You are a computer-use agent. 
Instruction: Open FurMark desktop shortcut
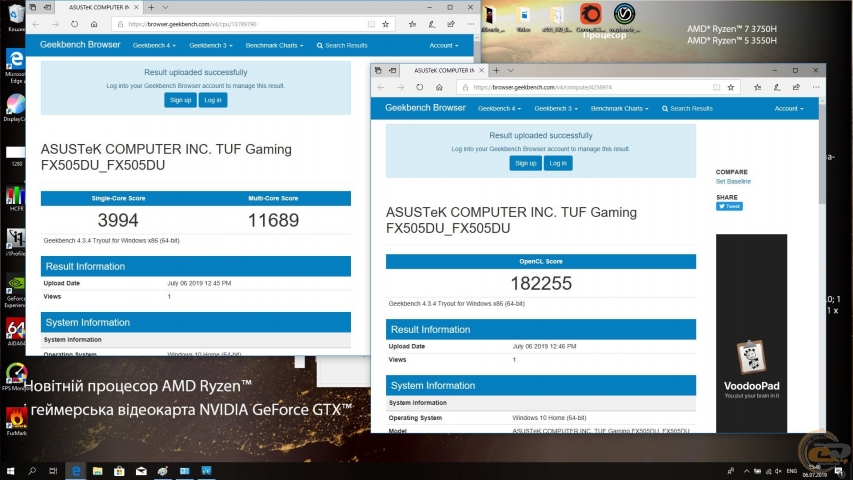16,421
